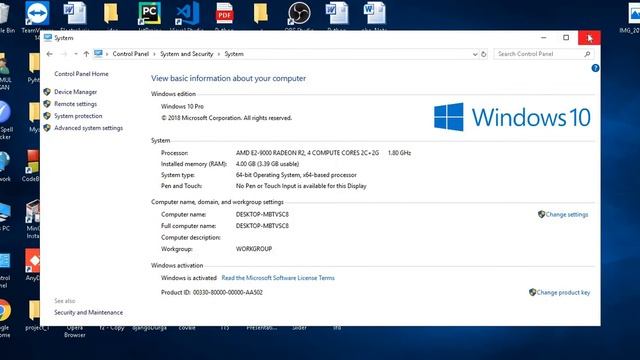Click the shield icon beside Change settings
The width and height of the screenshot is (640, 360).
(541, 214)
